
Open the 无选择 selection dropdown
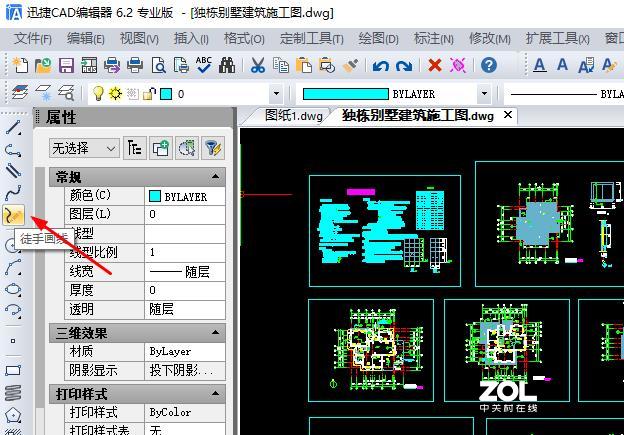pos(84,148)
